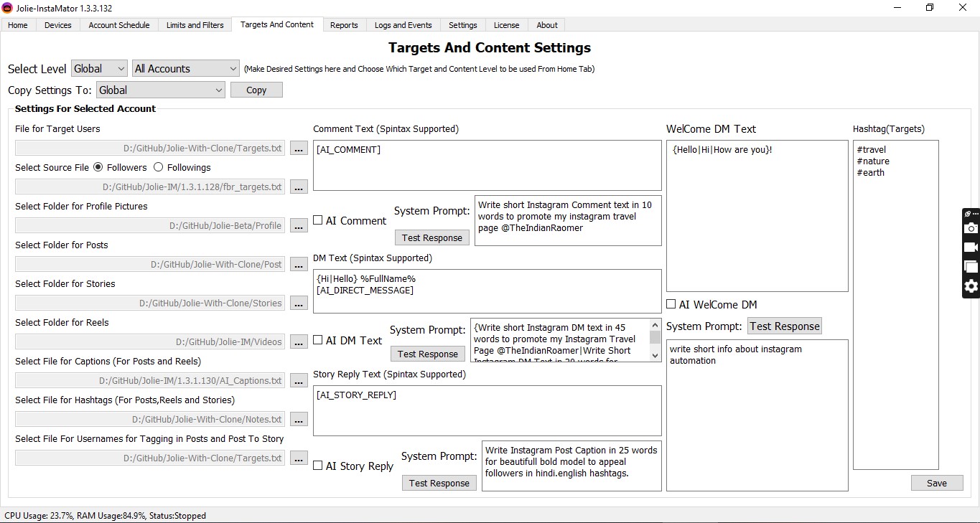The height and width of the screenshot is (523, 980).
Task: Open the License tab
Action: [506, 24]
